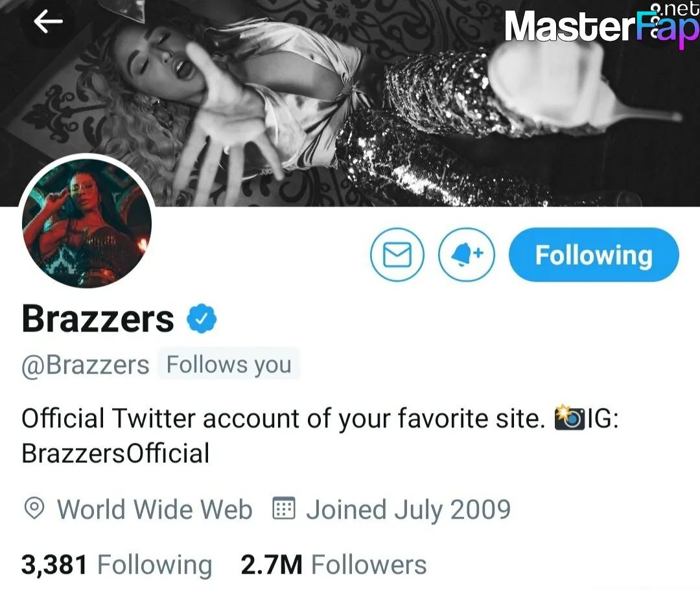Tap BrazzersOfficial in the bio
This screenshot has width=700, height=590.
[x=115, y=453]
